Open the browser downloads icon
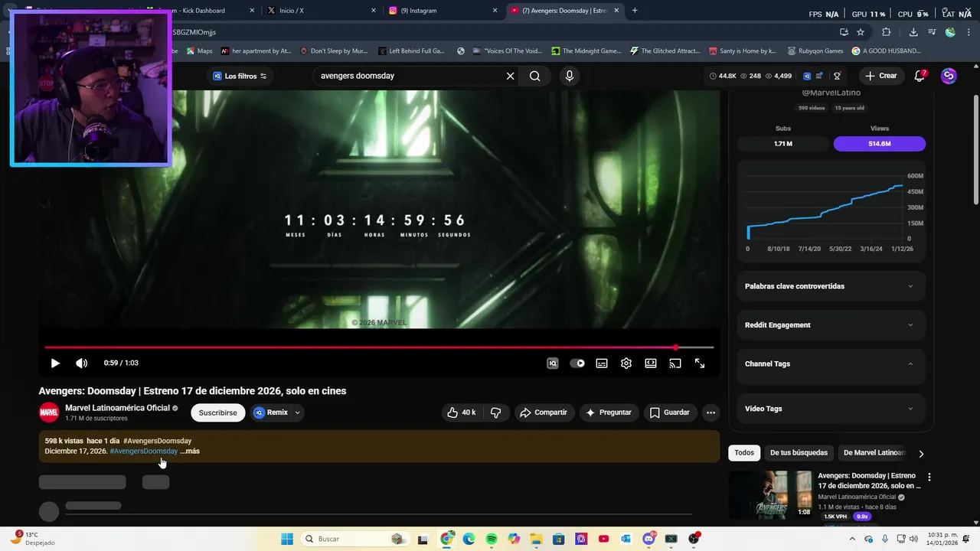The width and height of the screenshot is (980, 551). [x=913, y=32]
